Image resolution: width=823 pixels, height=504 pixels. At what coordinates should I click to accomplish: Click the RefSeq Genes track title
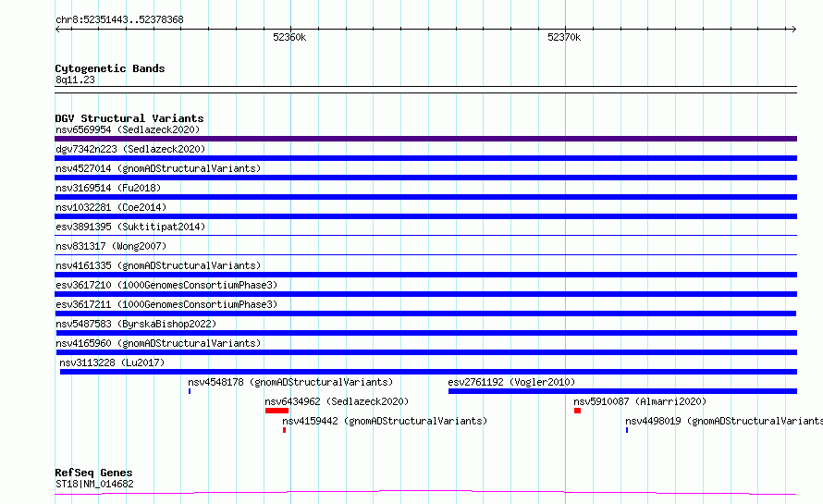[93, 473]
